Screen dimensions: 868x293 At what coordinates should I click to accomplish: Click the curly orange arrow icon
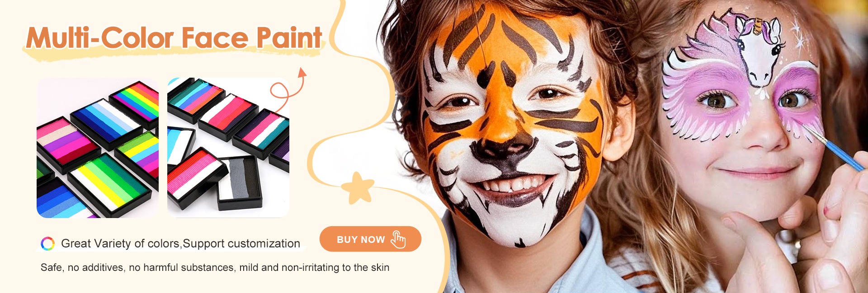point(288,90)
